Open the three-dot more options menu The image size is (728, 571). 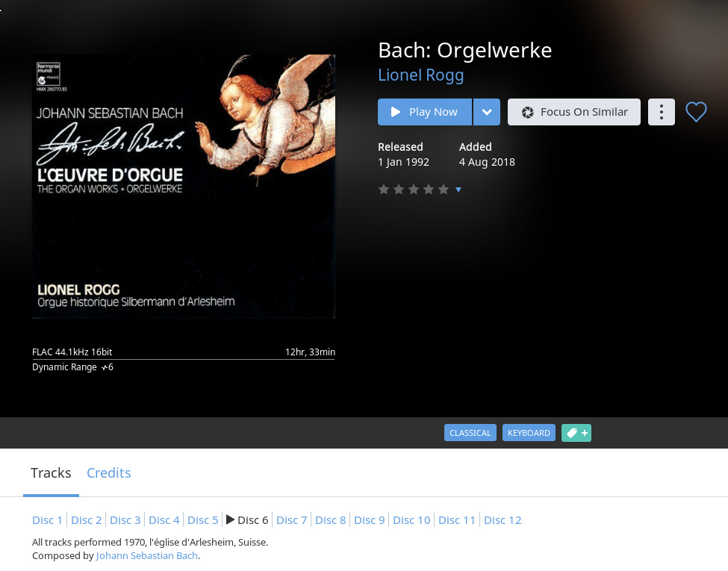[x=661, y=112]
